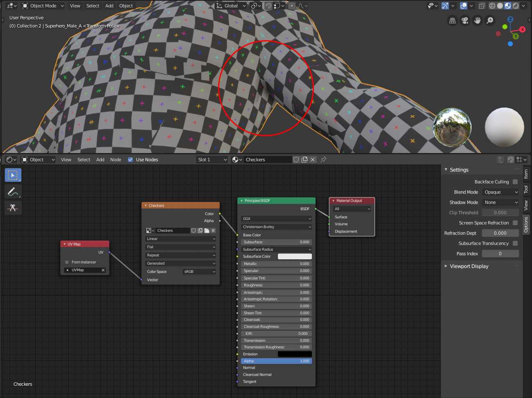The image size is (532, 398).
Task: Select the Annotate tool
Action: coord(13,191)
